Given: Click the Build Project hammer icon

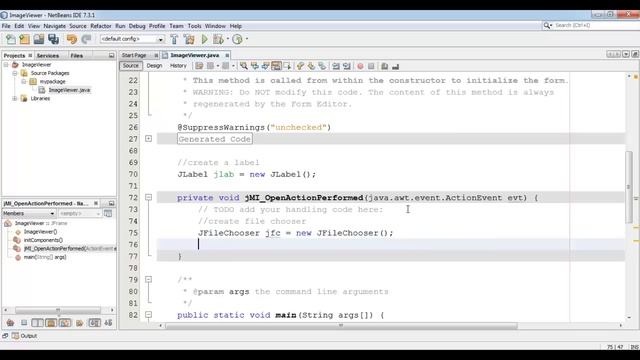Looking at the screenshot, I should 174,39.
